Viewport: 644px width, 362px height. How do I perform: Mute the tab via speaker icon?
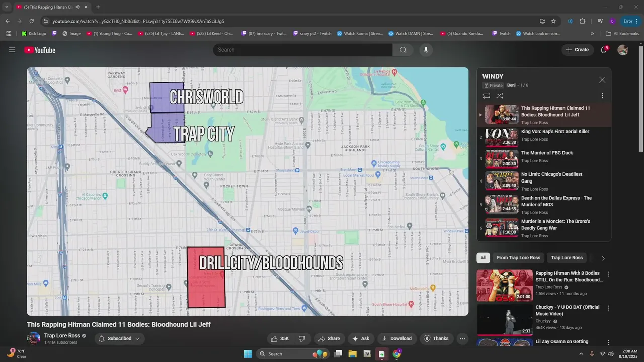click(77, 7)
